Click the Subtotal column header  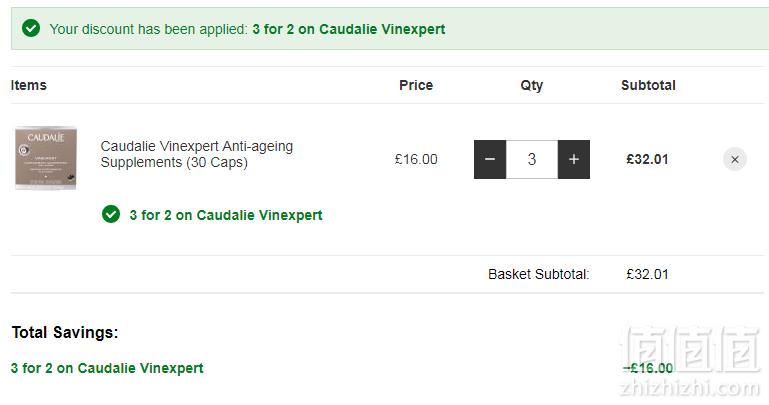(x=648, y=85)
